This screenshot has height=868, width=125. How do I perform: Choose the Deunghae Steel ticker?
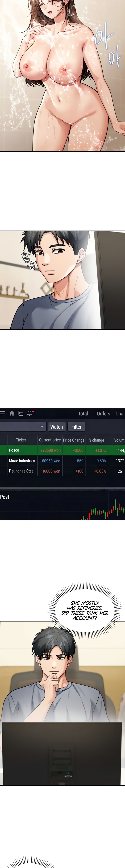pyautogui.click(x=22, y=471)
